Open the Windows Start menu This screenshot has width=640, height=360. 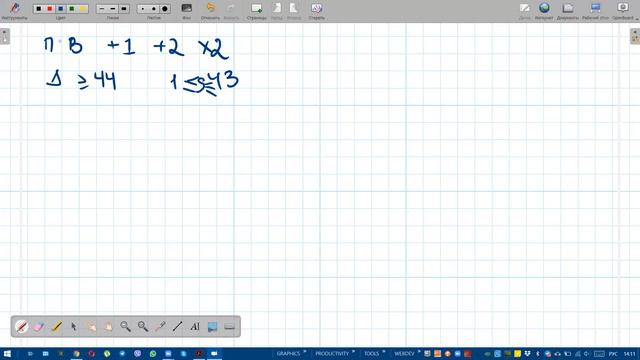pos(7,354)
